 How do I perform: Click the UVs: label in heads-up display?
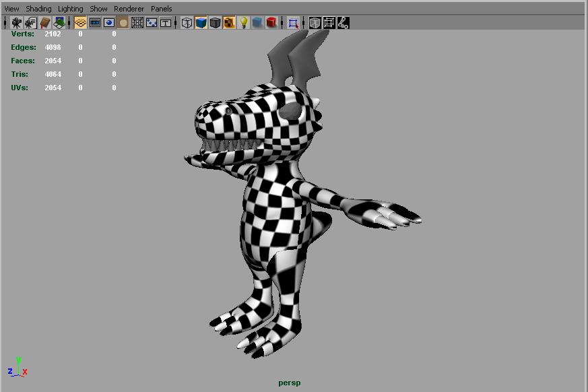[20, 88]
